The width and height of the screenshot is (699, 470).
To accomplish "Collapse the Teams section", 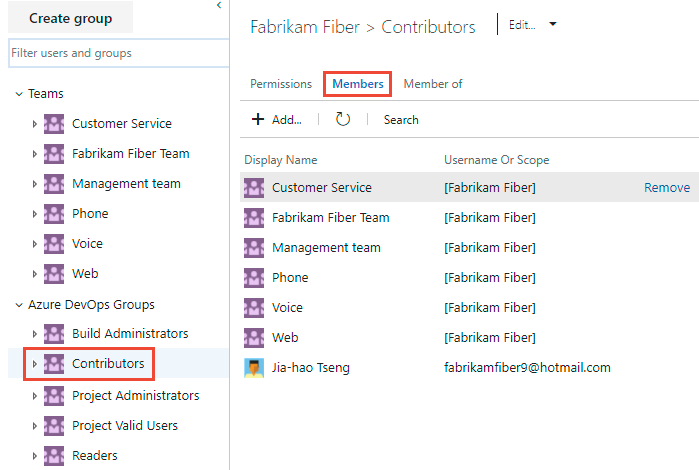I will (x=19, y=94).
